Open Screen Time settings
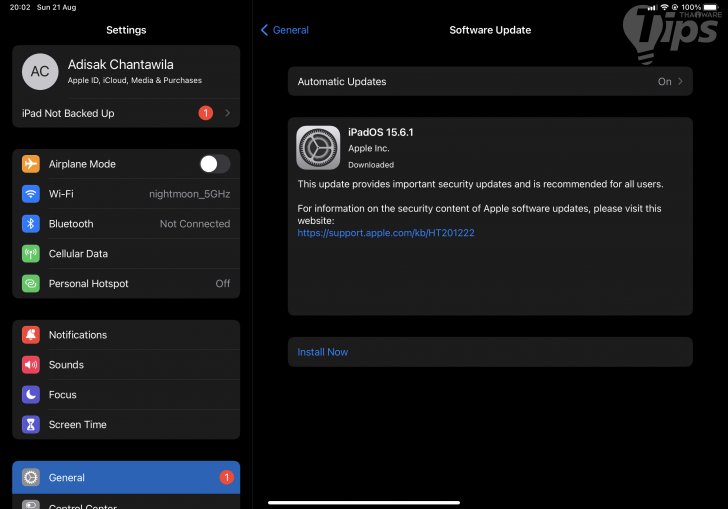Image resolution: width=728 pixels, height=509 pixels. (x=126, y=424)
